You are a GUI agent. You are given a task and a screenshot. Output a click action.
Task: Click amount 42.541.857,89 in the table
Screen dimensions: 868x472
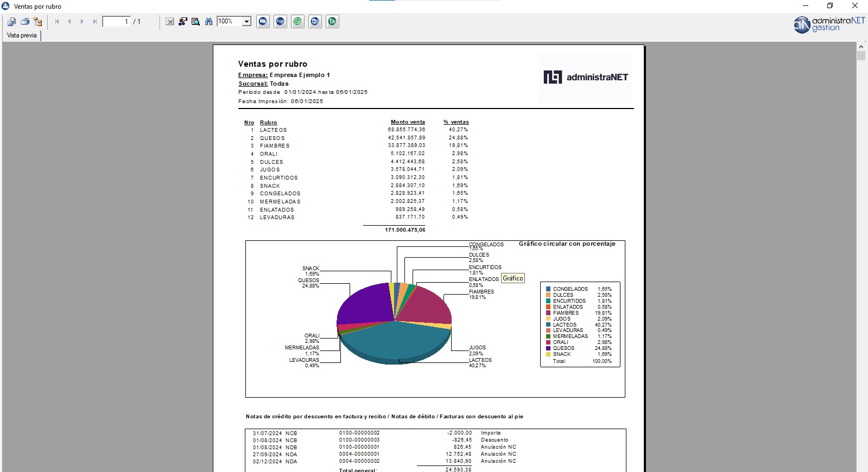click(407, 138)
